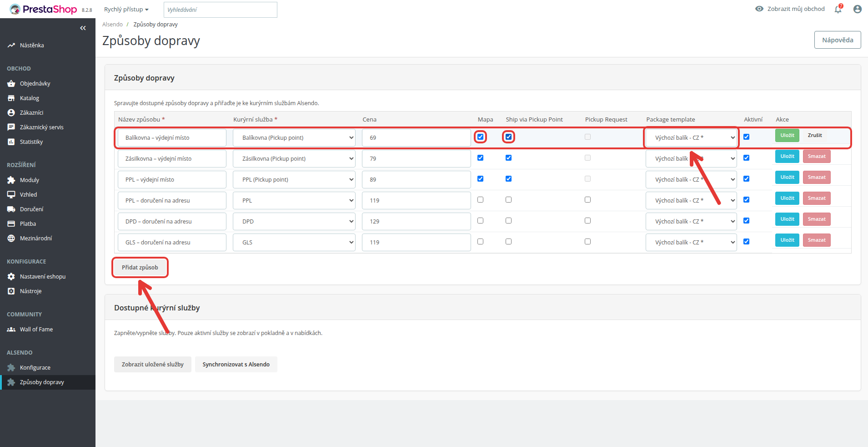
Task: Expand the Rychlý přístup dropdown
Action: (126, 9)
